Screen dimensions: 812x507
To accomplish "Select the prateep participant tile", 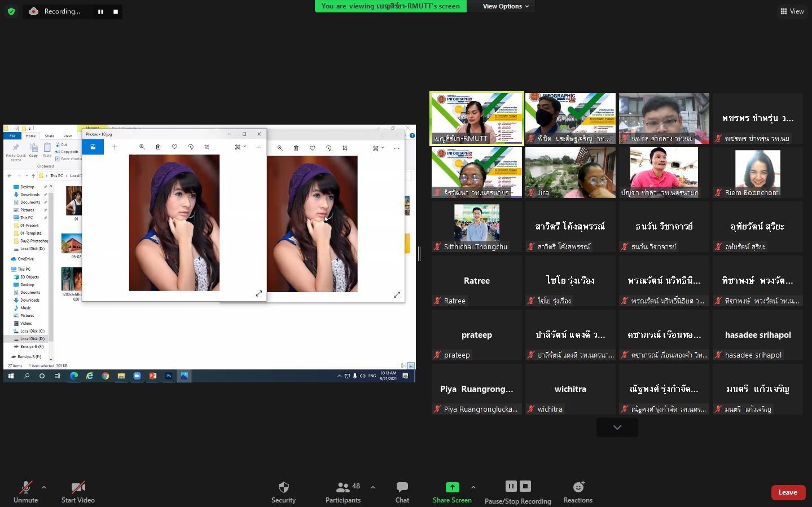I will point(477,334).
